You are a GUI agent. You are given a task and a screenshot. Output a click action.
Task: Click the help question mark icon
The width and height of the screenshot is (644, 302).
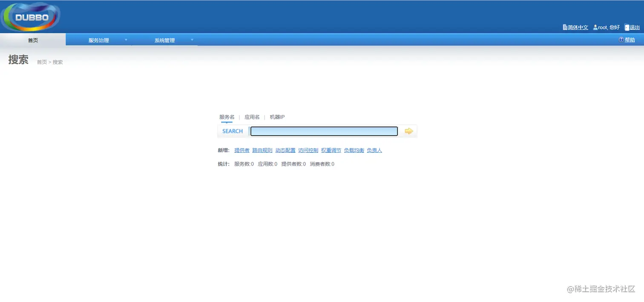click(621, 40)
